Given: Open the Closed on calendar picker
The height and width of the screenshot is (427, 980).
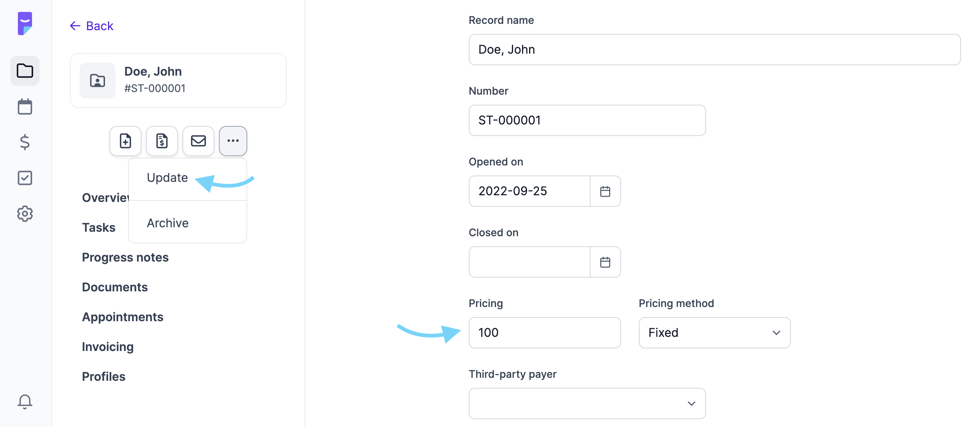Looking at the screenshot, I should (605, 262).
